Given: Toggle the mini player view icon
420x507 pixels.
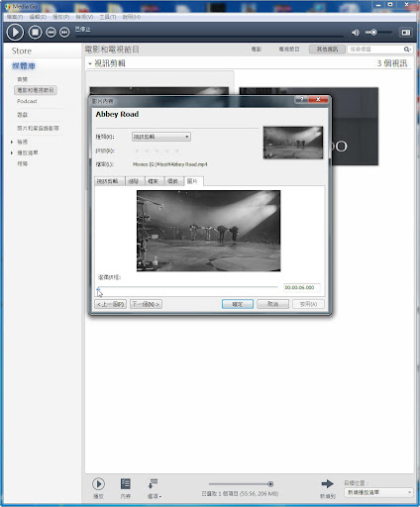Looking at the screenshot, I should click(x=406, y=33).
